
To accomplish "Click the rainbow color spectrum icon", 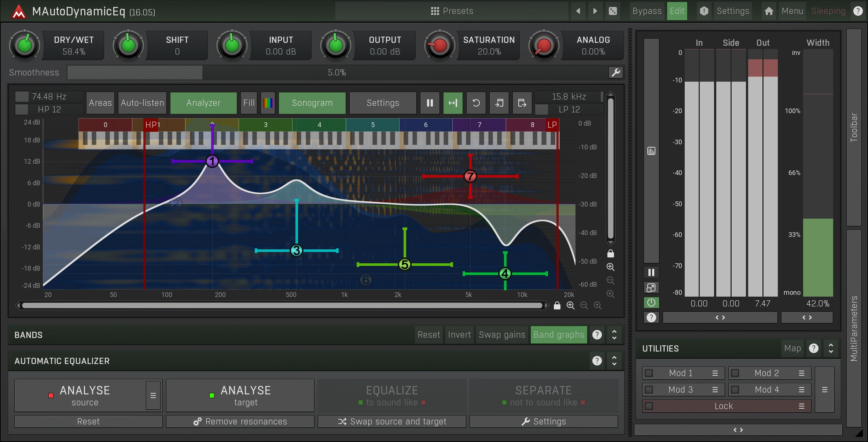I will click(x=268, y=103).
